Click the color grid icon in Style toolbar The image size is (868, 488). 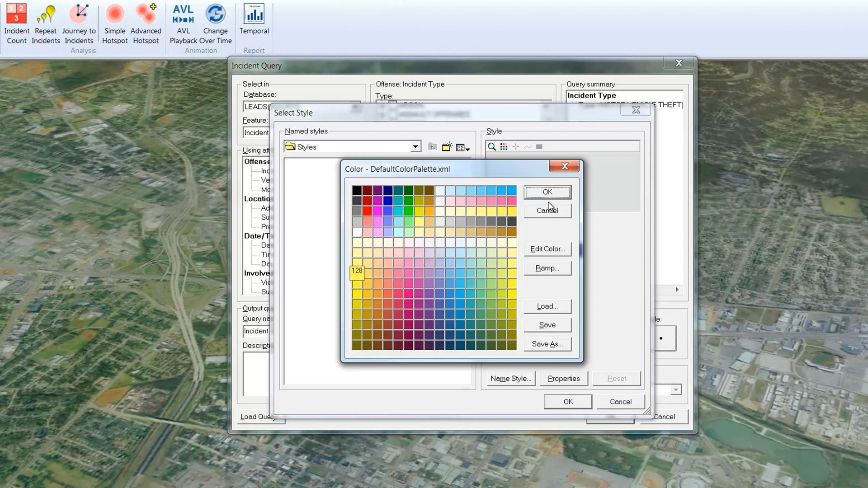click(x=504, y=147)
